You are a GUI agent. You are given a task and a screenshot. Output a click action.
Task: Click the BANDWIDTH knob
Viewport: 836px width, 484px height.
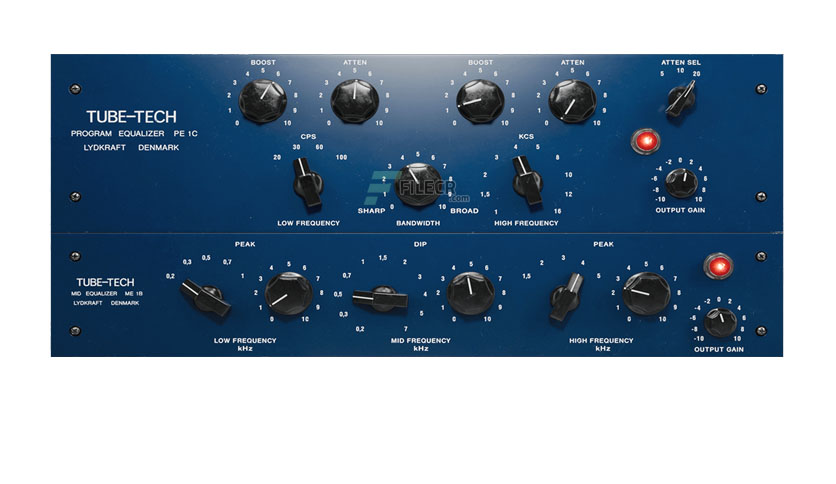[417, 184]
